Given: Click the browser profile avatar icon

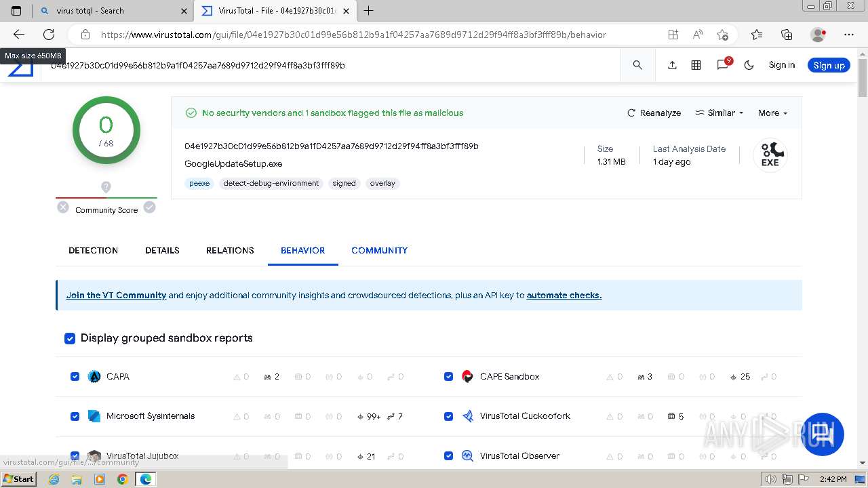Looking at the screenshot, I should (818, 35).
